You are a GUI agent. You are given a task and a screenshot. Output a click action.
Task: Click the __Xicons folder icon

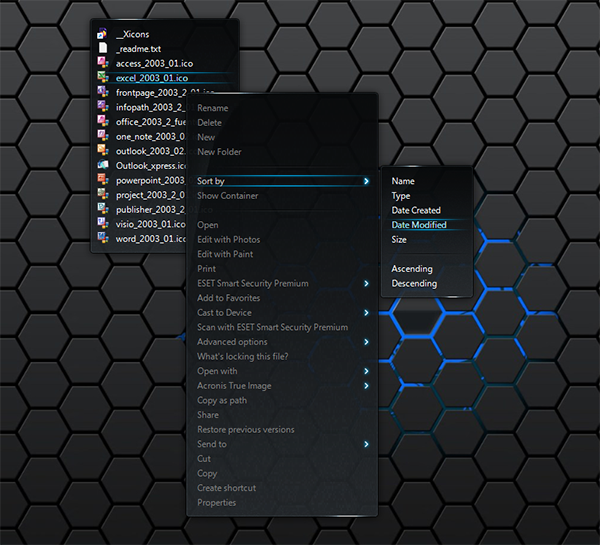click(103, 34)
